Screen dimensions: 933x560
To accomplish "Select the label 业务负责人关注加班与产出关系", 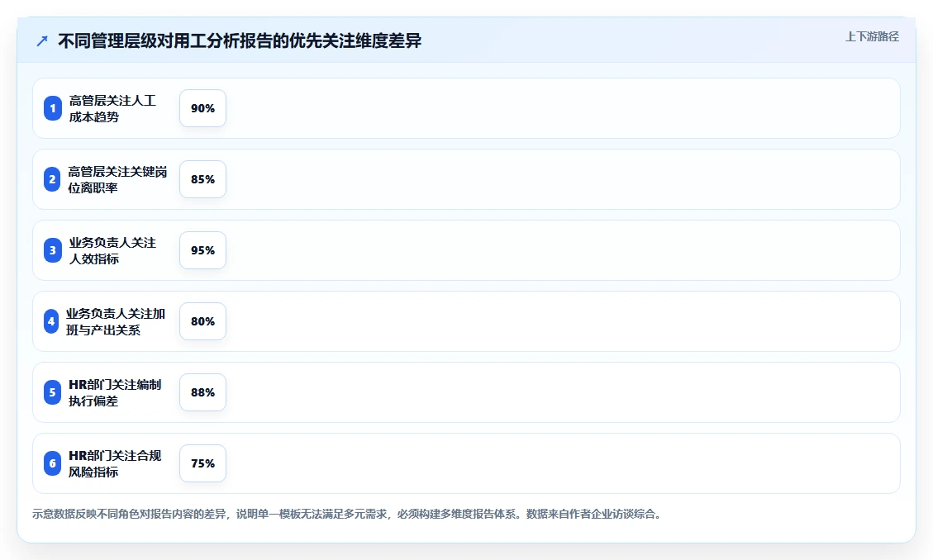I will tap(116, 321).
